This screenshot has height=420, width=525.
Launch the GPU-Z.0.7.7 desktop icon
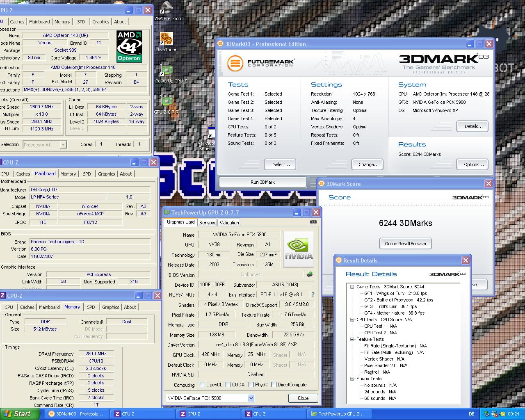pos(167,105)
